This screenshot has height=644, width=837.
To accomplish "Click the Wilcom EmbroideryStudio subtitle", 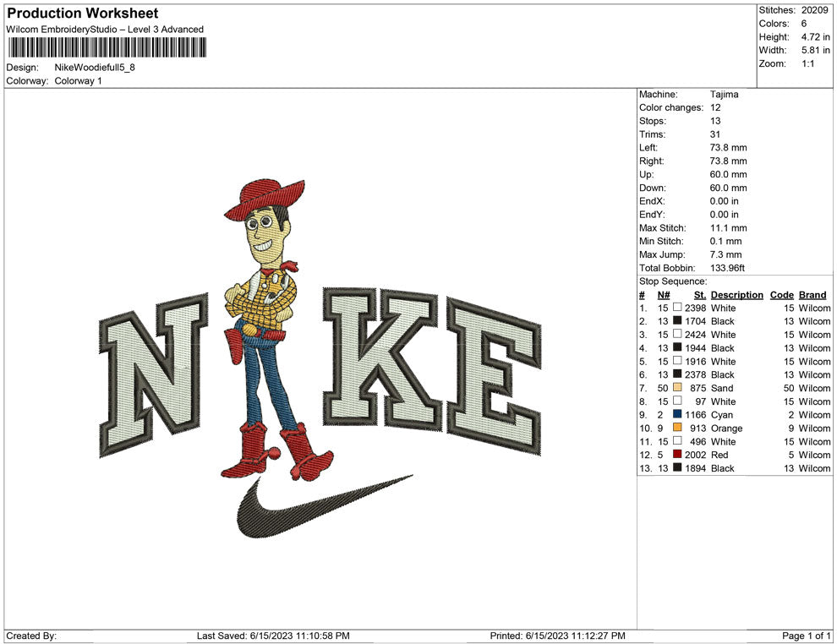I will pos(105,30).
